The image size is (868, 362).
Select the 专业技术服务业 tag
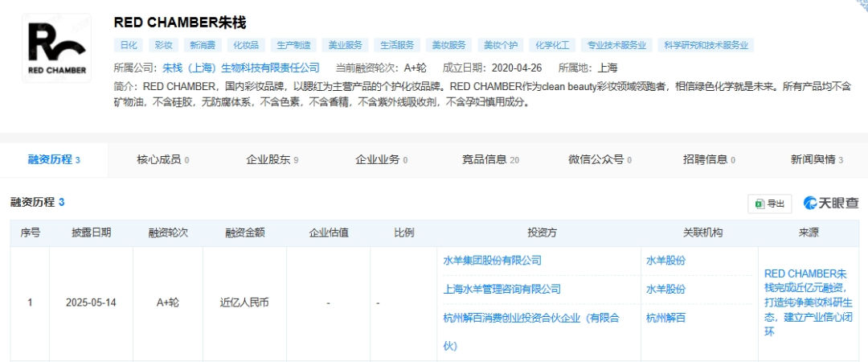pos(616,46)
